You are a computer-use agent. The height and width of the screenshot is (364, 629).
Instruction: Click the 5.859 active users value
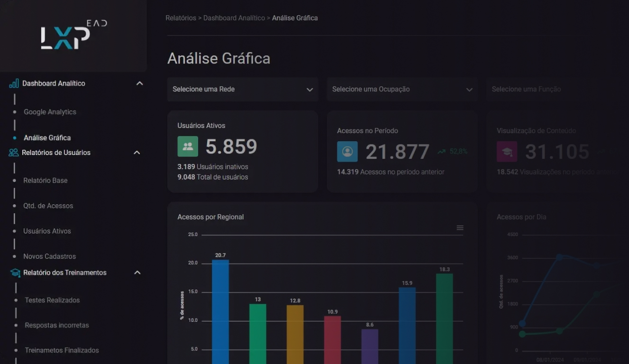pyautogui.click(x=231, y=147)
